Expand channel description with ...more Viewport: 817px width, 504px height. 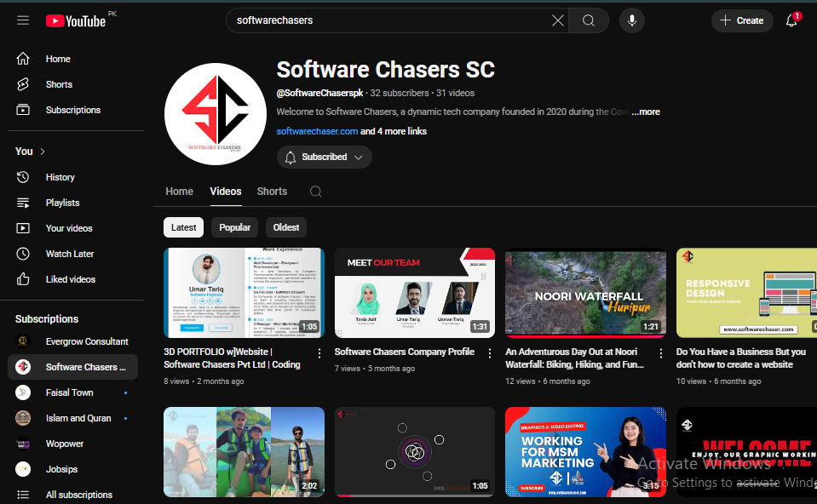click(647, 112)
